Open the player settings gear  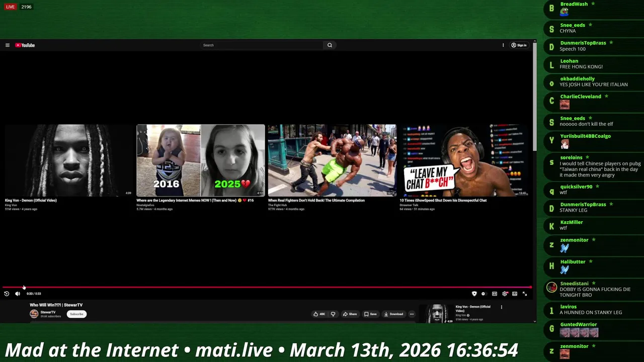pos(505,294)
